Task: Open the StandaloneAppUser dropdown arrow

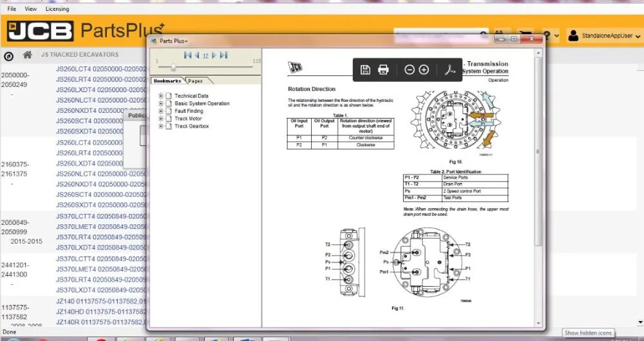Action: point(638,36)
